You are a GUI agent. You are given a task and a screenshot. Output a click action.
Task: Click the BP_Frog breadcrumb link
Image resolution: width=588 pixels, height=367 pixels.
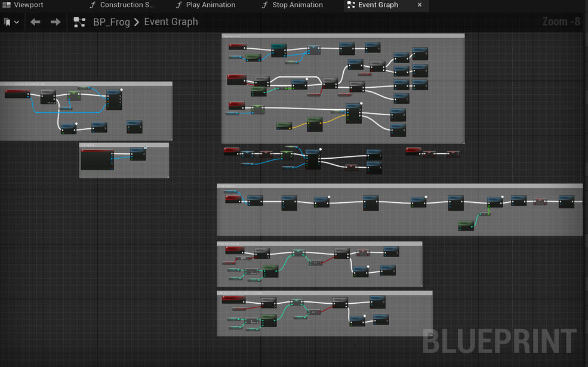(x=111, y=21)
